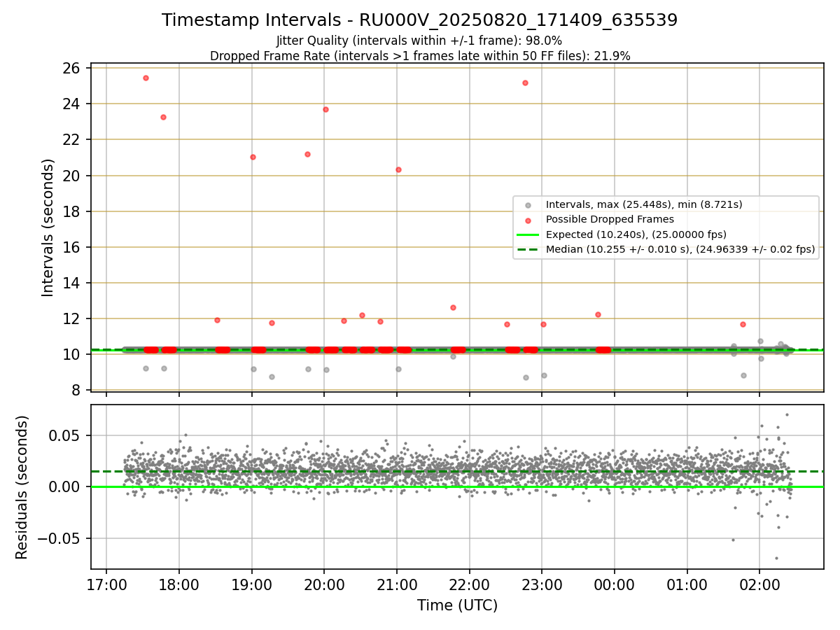Screen dimensions: 840x630
Task: Click the red point near 20.3 seconds at 21:00
Action: (398, 169)
